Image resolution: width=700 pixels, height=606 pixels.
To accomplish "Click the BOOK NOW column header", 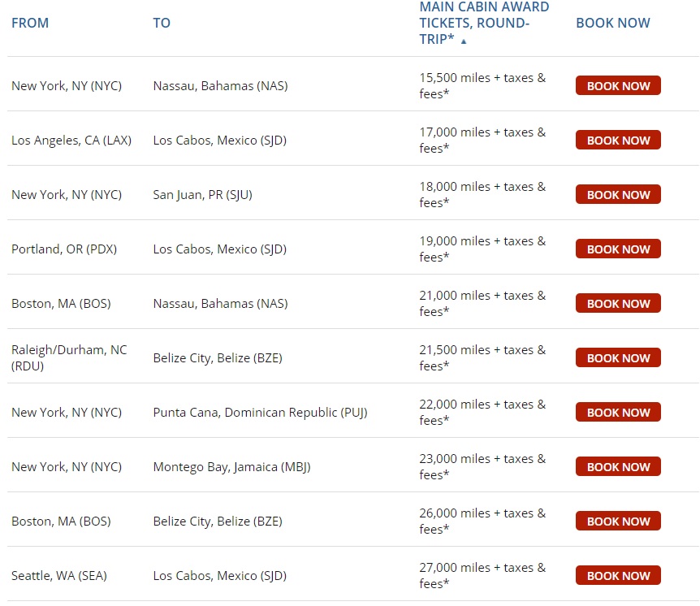I will point(612,23).
